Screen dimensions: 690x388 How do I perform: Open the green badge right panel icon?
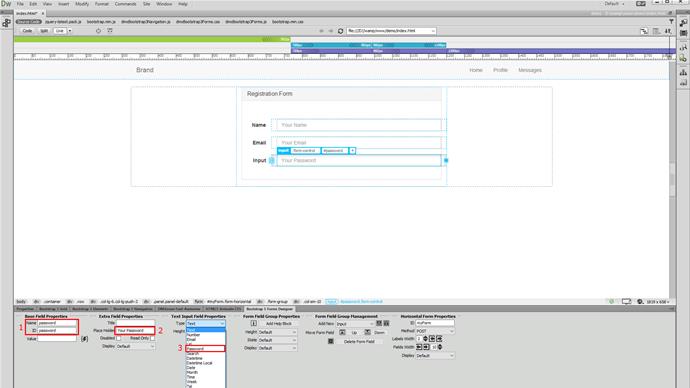point(683,59)
